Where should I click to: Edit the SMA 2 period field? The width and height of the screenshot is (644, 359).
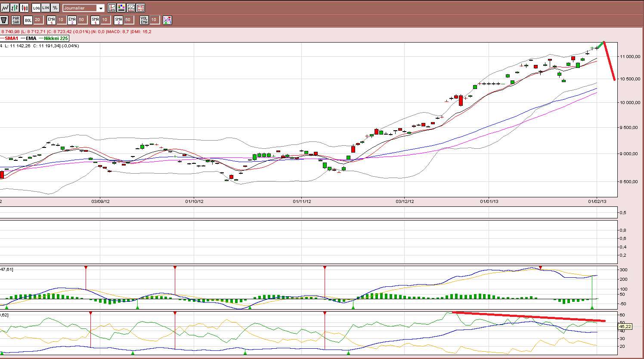click(128, 20)
